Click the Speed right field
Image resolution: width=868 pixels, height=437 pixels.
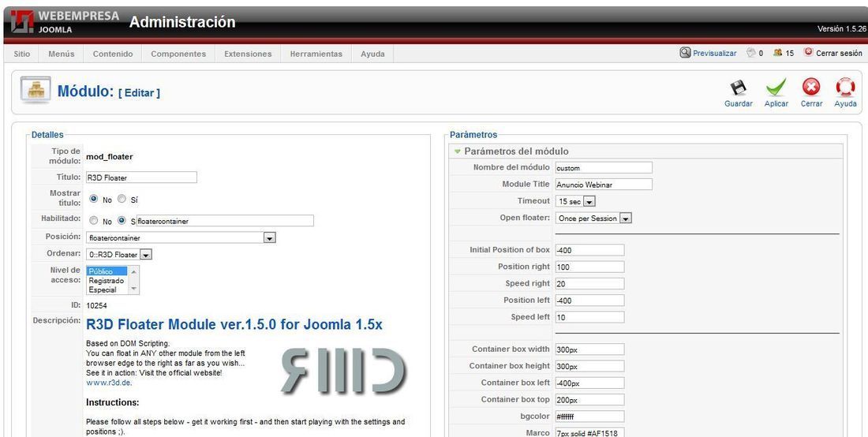point(589,284)
